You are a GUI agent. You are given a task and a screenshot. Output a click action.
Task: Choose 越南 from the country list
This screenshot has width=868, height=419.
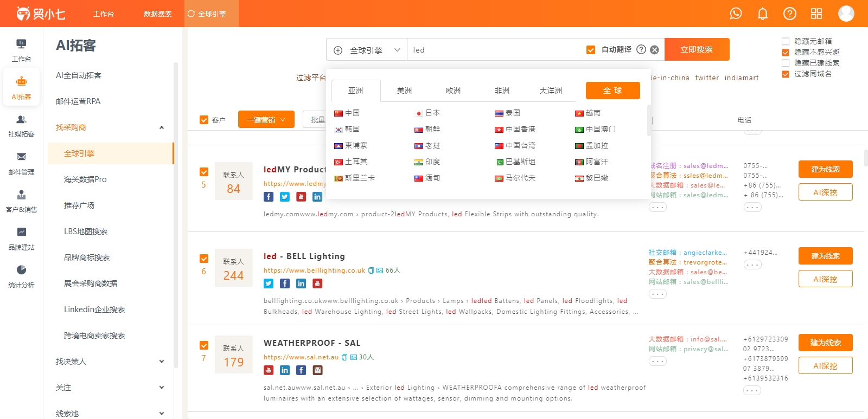pyautogui.click(x=588, y=113)
